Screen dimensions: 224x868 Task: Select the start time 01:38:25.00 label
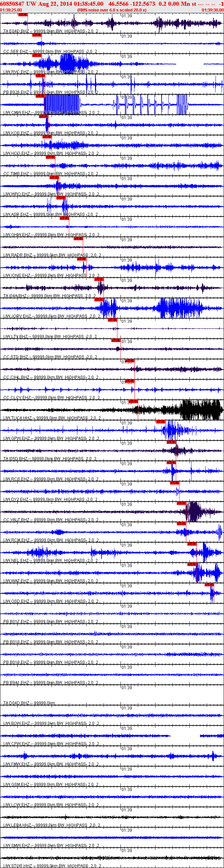[11, 10]
